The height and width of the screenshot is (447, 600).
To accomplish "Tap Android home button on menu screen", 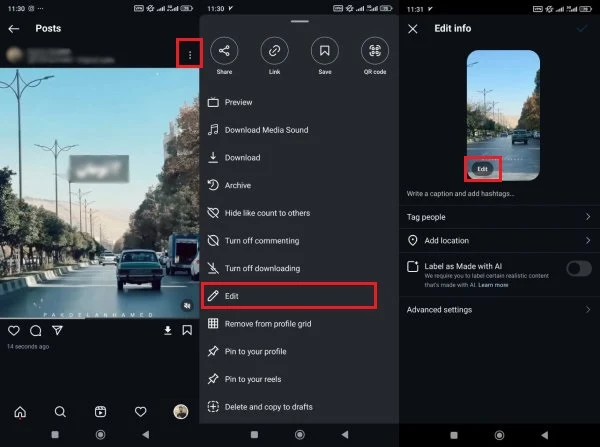I will 300,435.
